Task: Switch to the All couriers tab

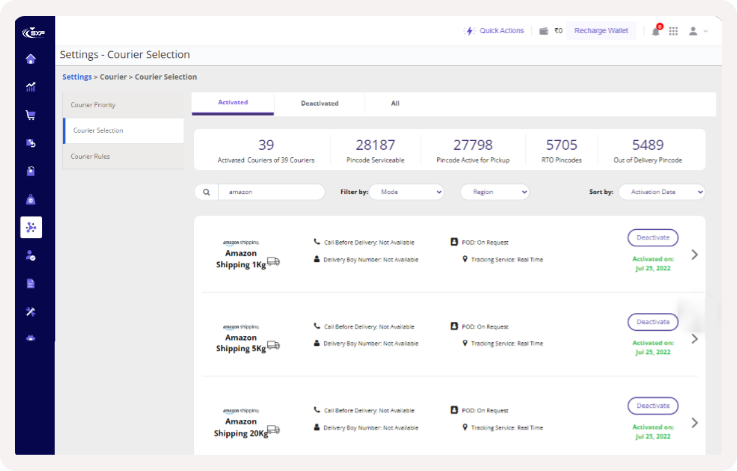Action: tap(395, 103)
